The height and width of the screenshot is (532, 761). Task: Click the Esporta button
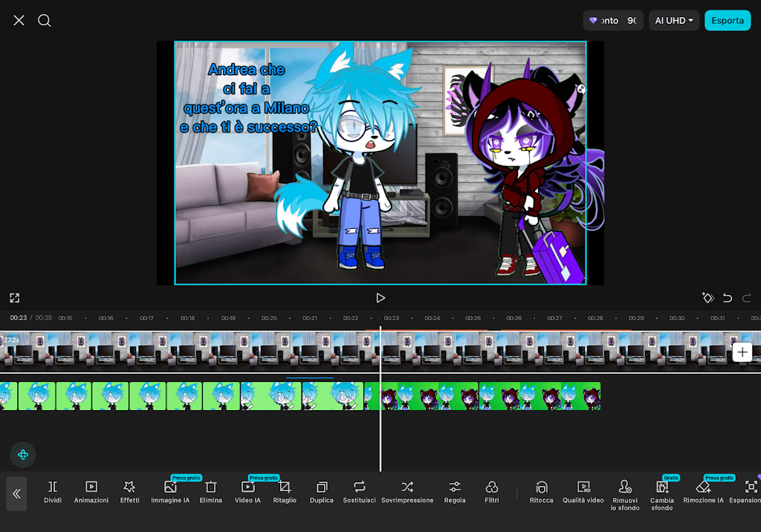[x=727, y=20]
